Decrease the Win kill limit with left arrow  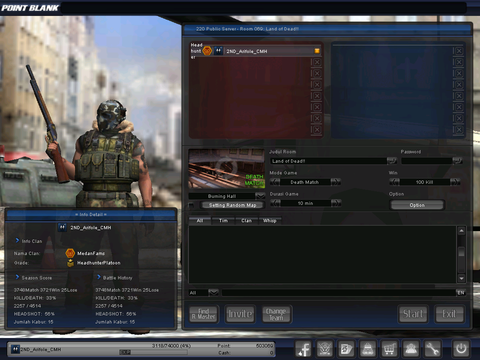coord(394,182)
